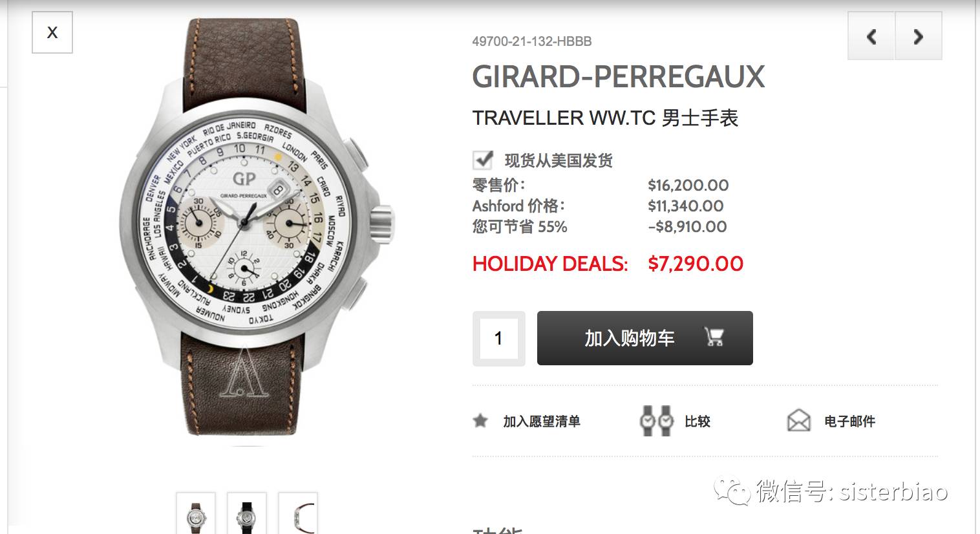Click the HOLIDAY DEALS price text
The image size is (980, 534).
[x=608, y=264]
